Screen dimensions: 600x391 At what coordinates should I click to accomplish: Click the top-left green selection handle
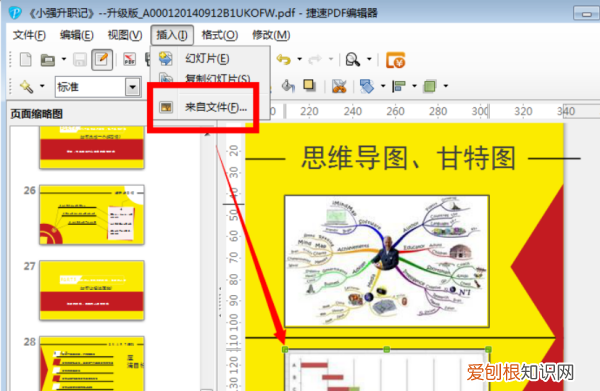(x=285, y=349)
